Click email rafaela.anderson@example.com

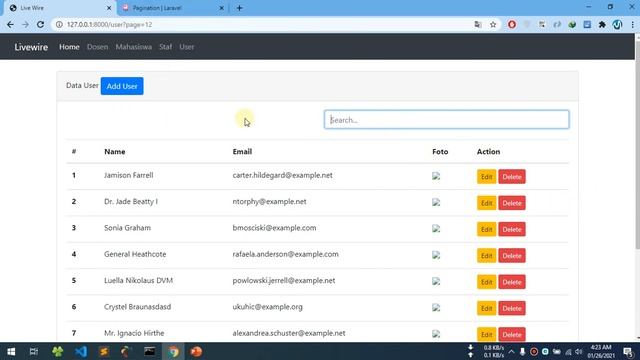(x=285, y=254)
